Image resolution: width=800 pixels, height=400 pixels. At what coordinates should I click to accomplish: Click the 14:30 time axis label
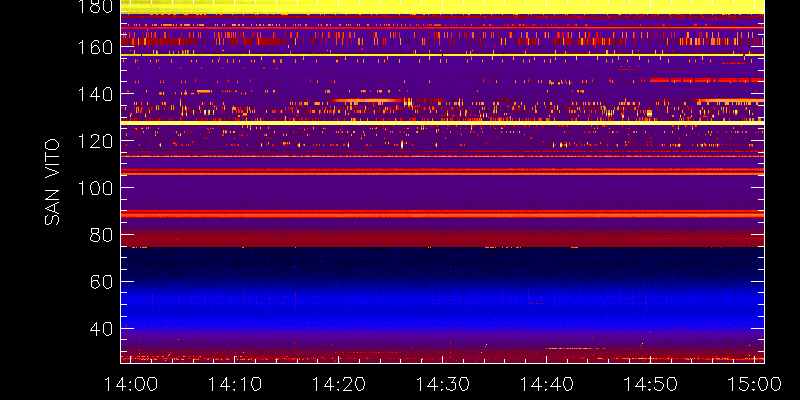[442, 384]
